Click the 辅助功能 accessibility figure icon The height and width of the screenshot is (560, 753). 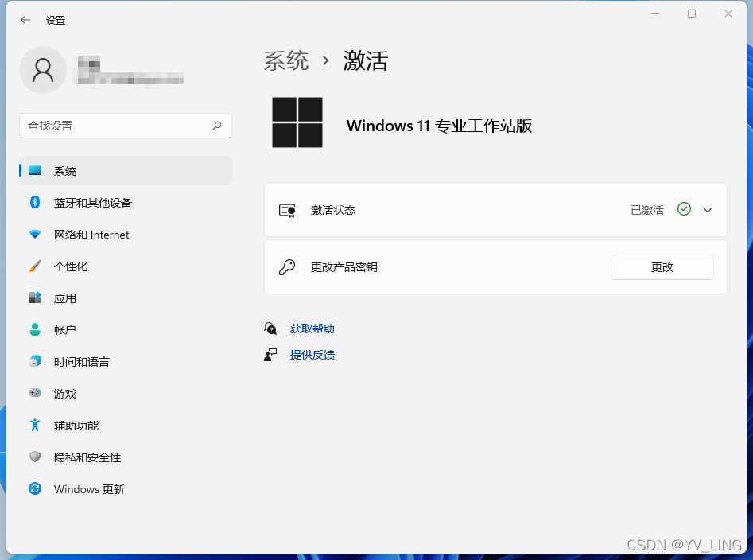(35, 425)
